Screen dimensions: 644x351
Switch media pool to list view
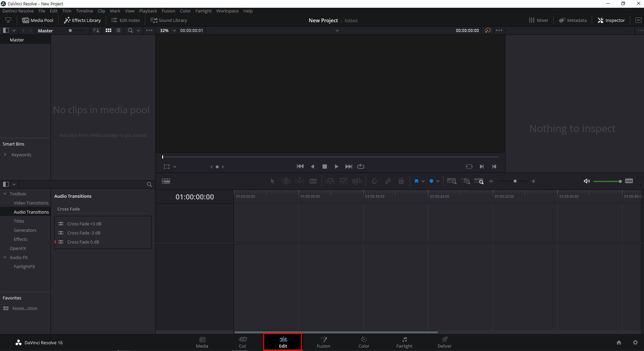[118, 30]
